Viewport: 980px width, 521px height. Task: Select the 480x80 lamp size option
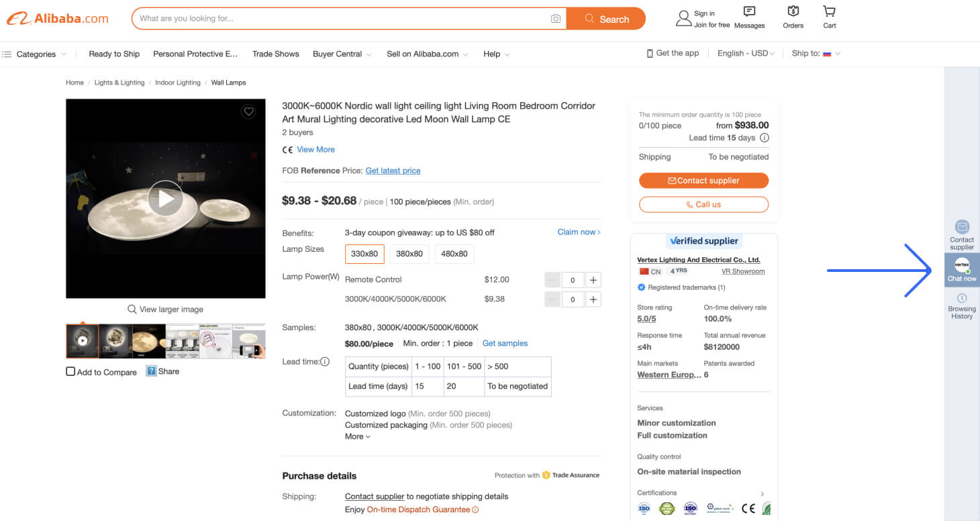tap(454, 254)
